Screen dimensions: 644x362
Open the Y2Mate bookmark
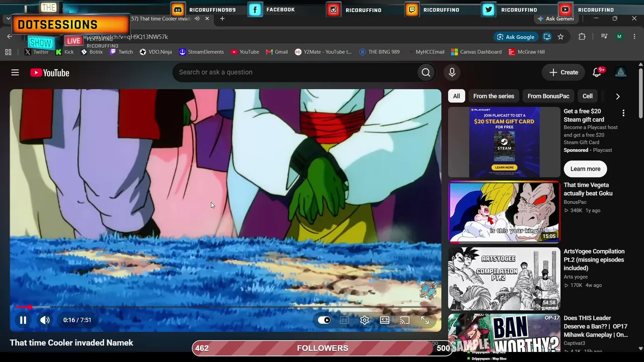pyautogui.click(x=323, y=52)
